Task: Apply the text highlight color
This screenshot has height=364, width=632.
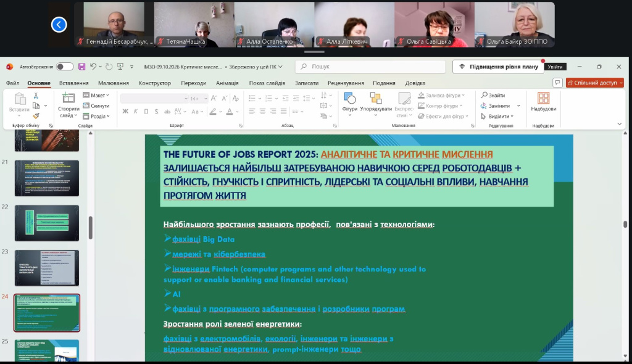Action: pos(213,112)
